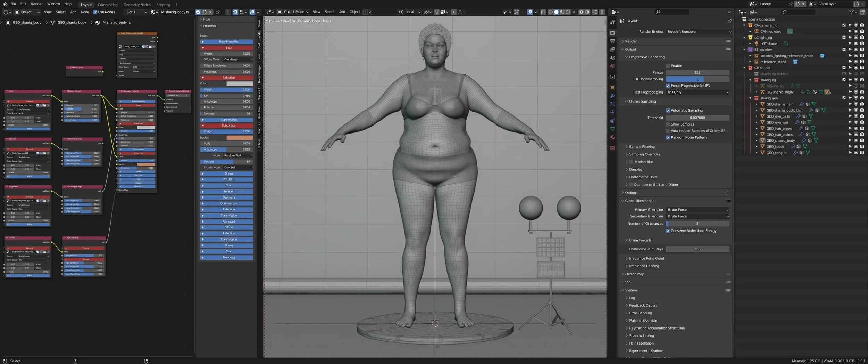Image resolution: width=868 pixels, height=364 pixels.
Task: Switch to the Geometry Nodes workspace tab
Action: click(x=137, y=5)
